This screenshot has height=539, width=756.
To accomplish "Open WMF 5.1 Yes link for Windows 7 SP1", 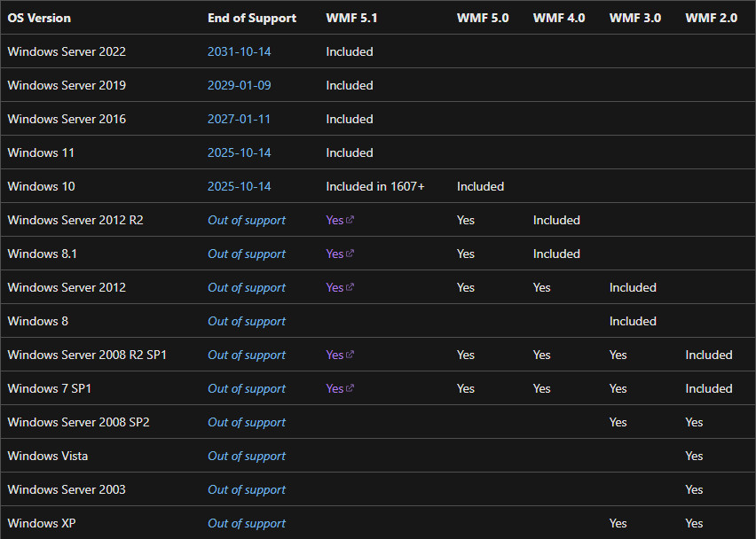I will [340, 388].
